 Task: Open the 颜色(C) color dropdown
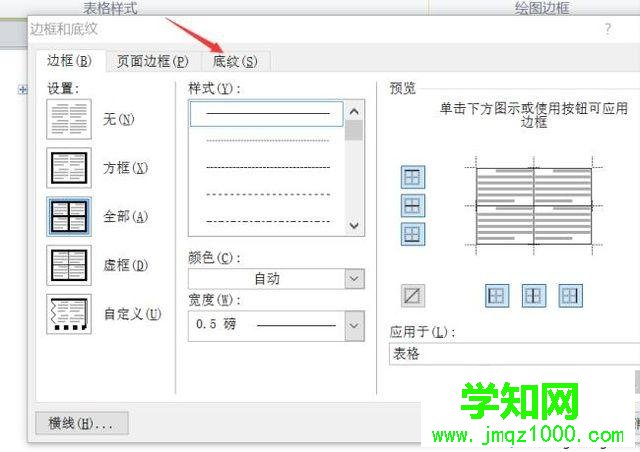click(x=354, y=279)
